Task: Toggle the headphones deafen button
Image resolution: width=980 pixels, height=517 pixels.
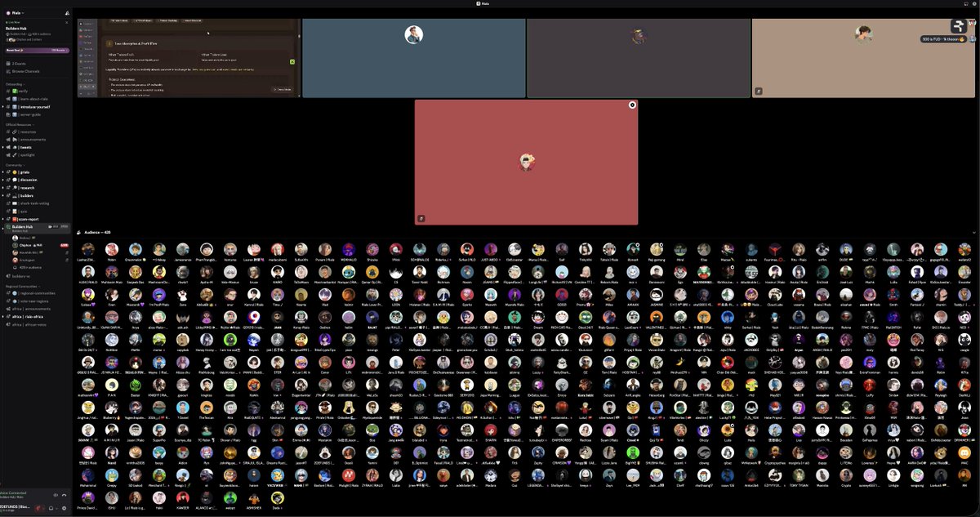Action: (51, 508)
